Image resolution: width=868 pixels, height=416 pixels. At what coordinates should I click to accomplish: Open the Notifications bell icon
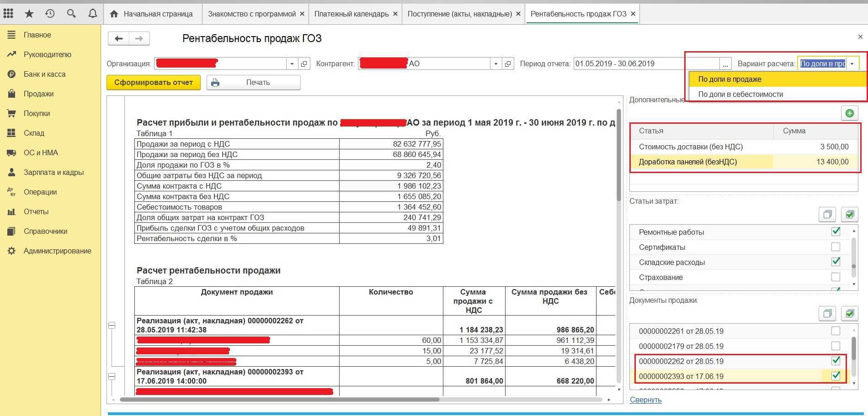(x=92, y=14)
